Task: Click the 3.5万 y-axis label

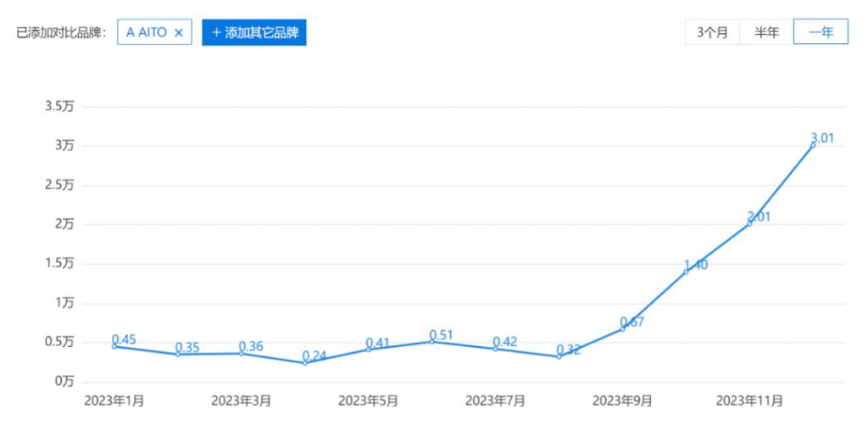Action: click(x=61, y=107)
